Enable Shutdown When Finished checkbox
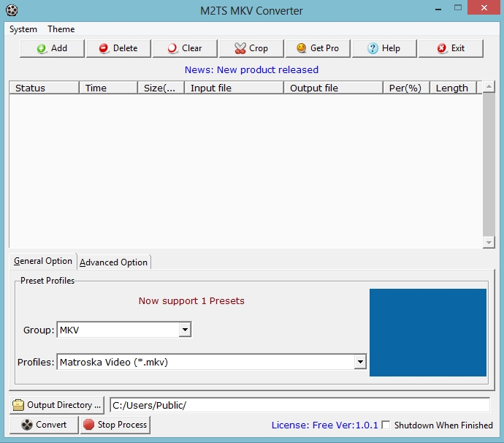The image size is (504, 443). [386, 425]
